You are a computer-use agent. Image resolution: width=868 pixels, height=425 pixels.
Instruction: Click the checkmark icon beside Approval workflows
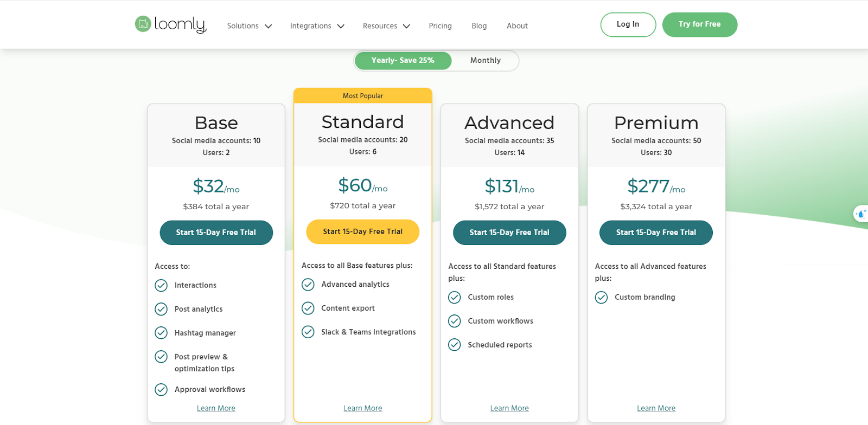pyautogui.click(x=161, y=389)
